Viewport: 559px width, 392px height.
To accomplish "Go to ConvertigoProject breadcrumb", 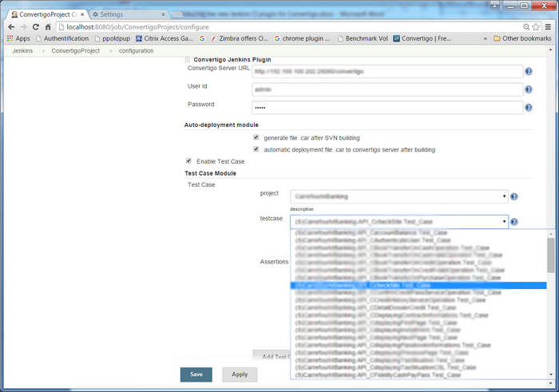I will 76,51.
